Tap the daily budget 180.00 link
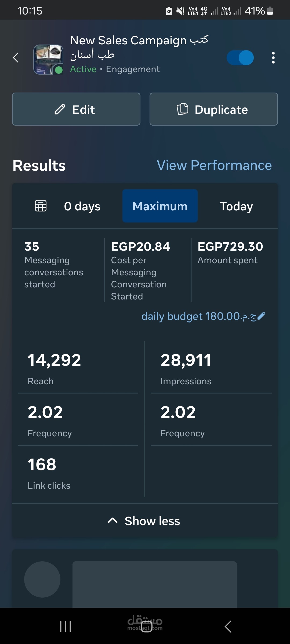The width and height of the screenshot is (290, 644). (x=199, y=316)
